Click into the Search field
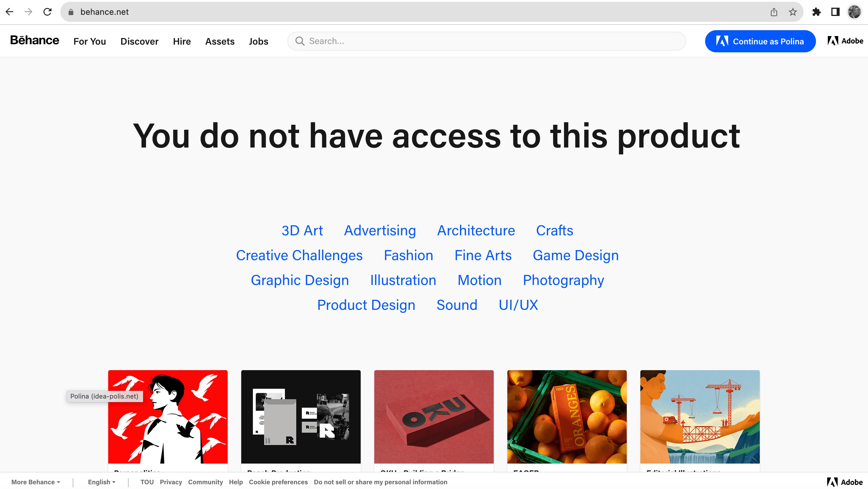Image resolution: width=868 pixels, height=489 pixels. click(x=486, y=41)
